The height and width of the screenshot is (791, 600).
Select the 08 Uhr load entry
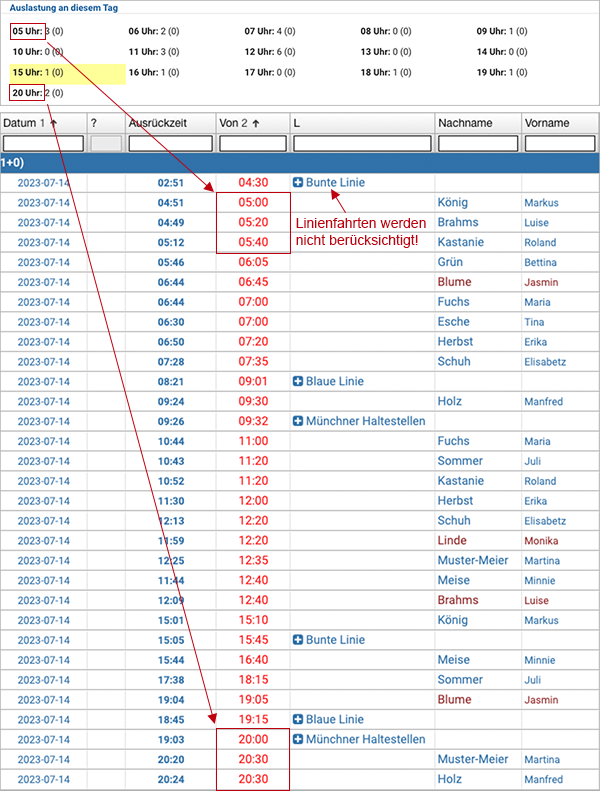pos(386,31)
